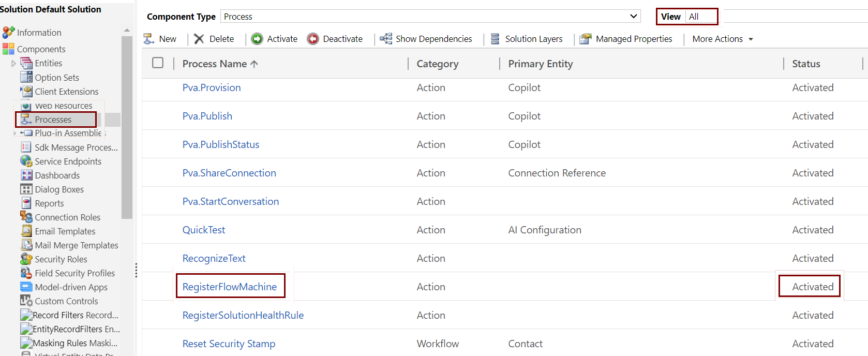This screenshot has height=356, width=868.
Task: Open the Pva.Publish process link
Action: [x=207, y=116]
